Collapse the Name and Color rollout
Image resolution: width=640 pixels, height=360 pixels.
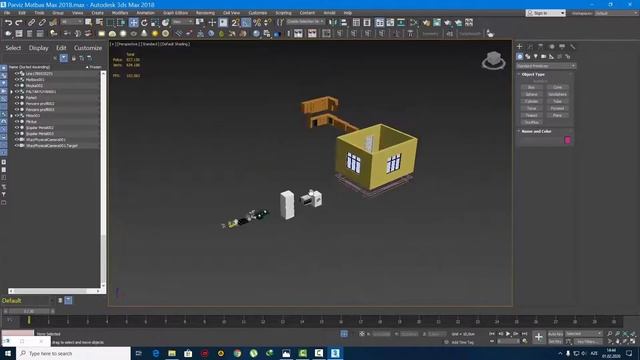(x=519, y=131)
